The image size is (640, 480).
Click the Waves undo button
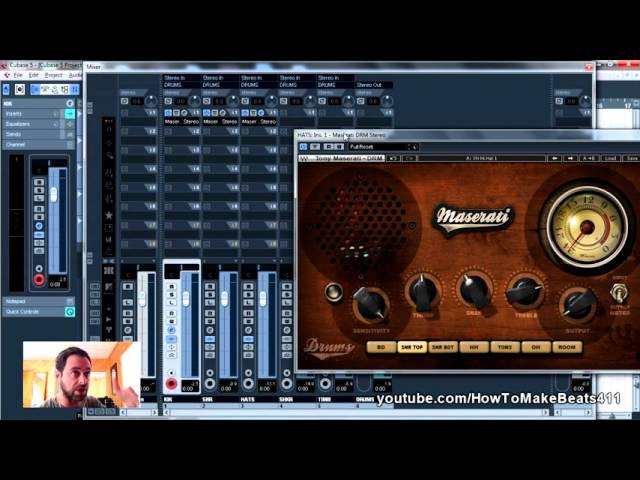click(x=393, y=158)
